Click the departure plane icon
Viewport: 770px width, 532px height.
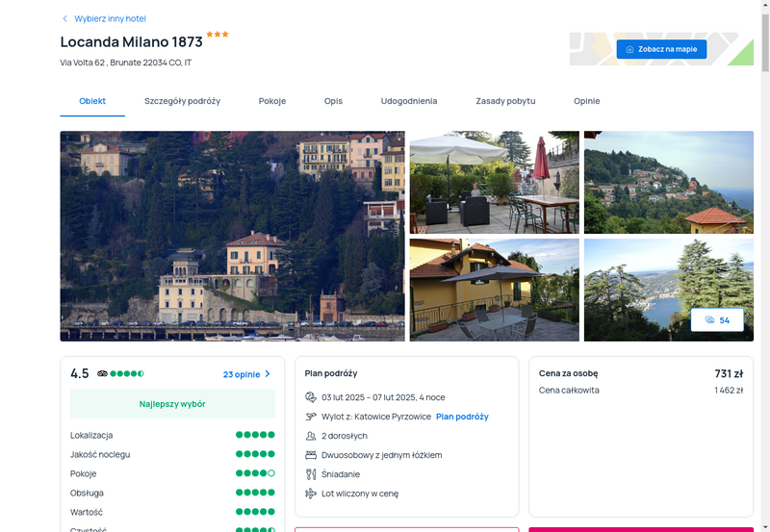click(310, 417)
